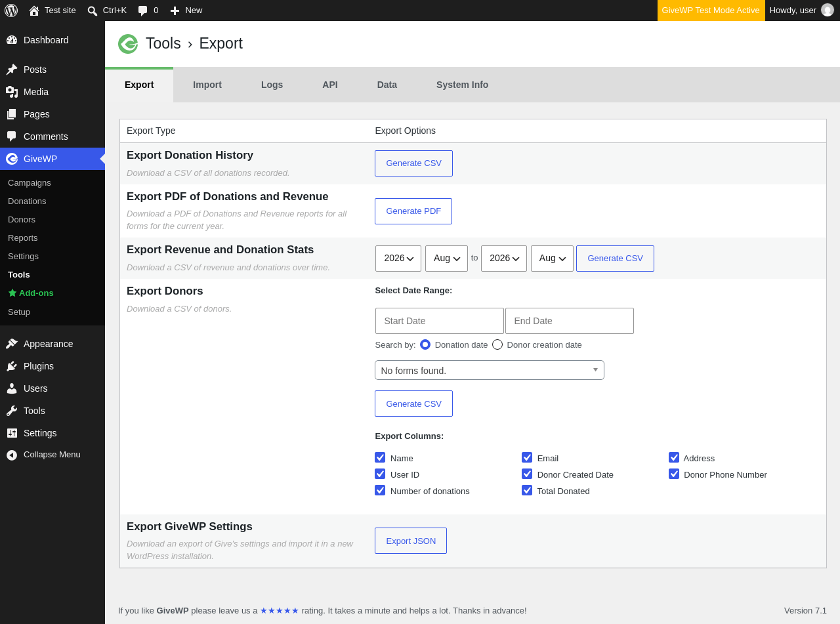Screen dimensions: 840x624
Task: Open the start month Aug dropdown
Action: coord(446,259)
